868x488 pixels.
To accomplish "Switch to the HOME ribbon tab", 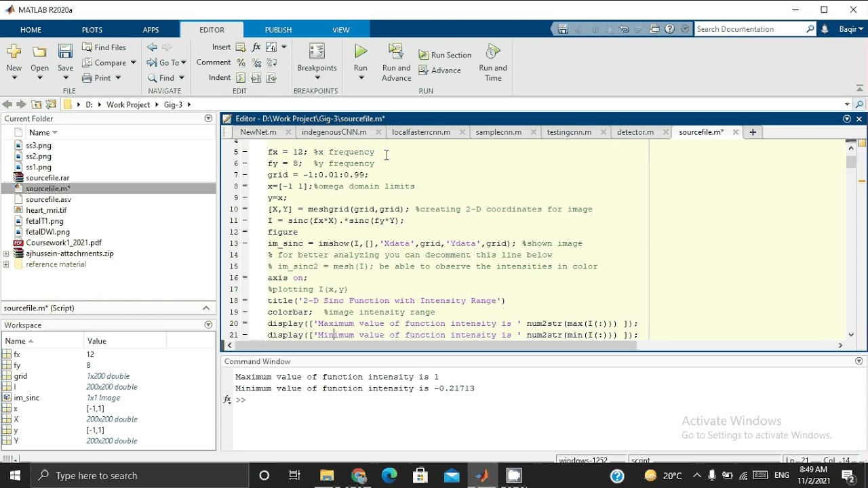I will click(31, 30).
